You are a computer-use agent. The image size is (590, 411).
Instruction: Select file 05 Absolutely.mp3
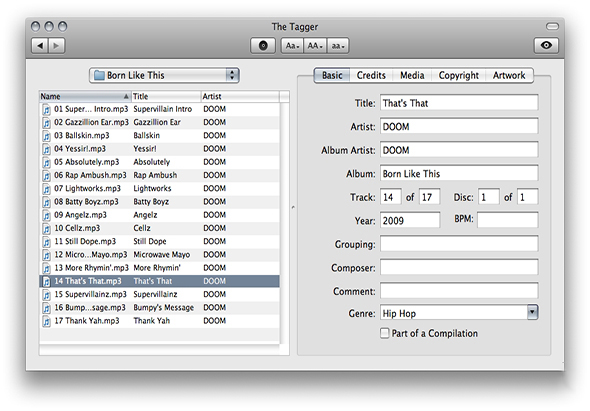point(160,162)
